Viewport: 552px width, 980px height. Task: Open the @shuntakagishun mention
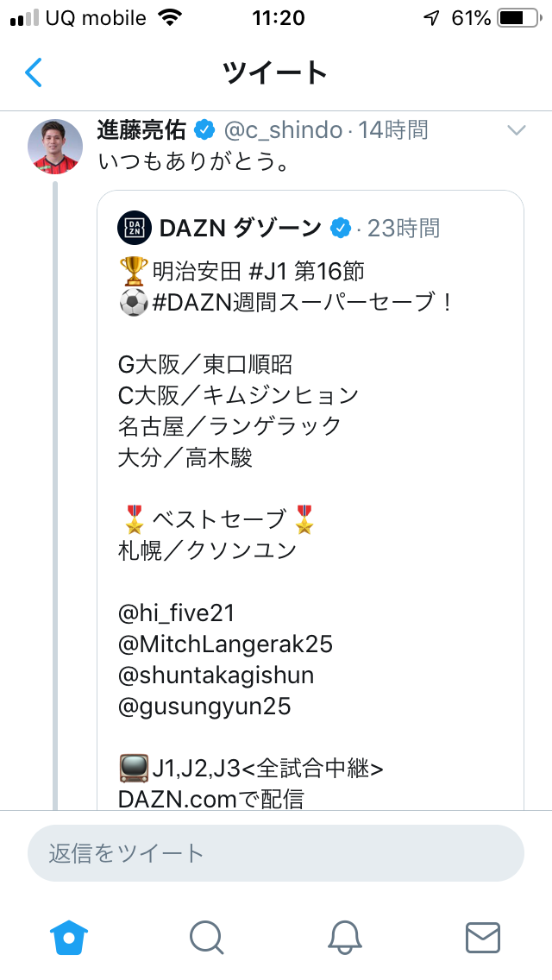(x=216, y=675)
